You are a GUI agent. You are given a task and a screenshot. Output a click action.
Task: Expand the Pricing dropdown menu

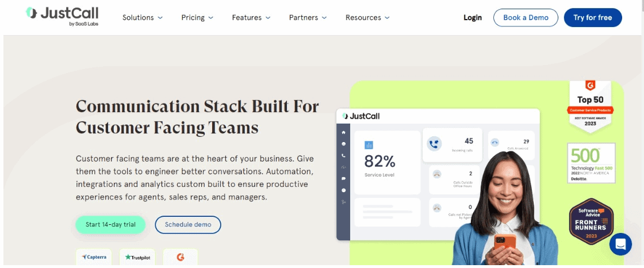(197, 18)
